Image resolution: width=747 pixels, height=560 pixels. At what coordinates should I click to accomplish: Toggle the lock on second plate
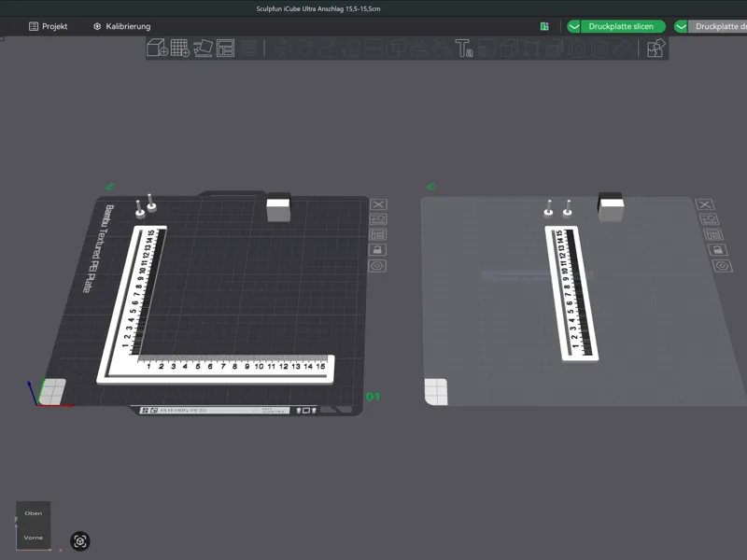coord(717,249)
